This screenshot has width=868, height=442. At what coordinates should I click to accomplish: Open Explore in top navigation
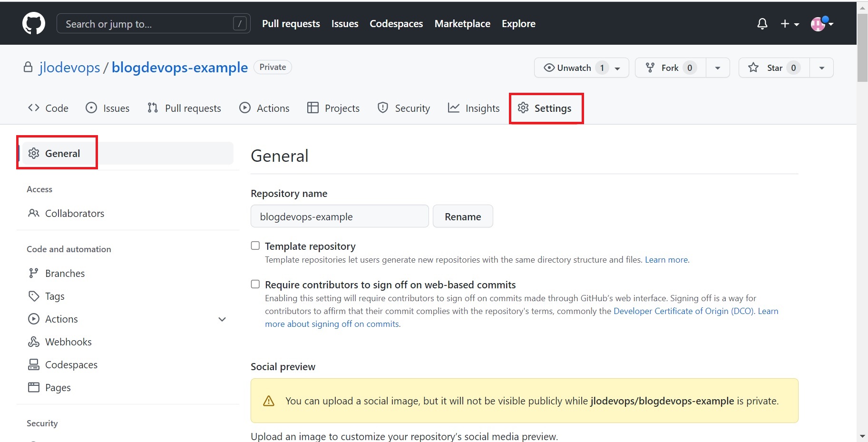518,23
